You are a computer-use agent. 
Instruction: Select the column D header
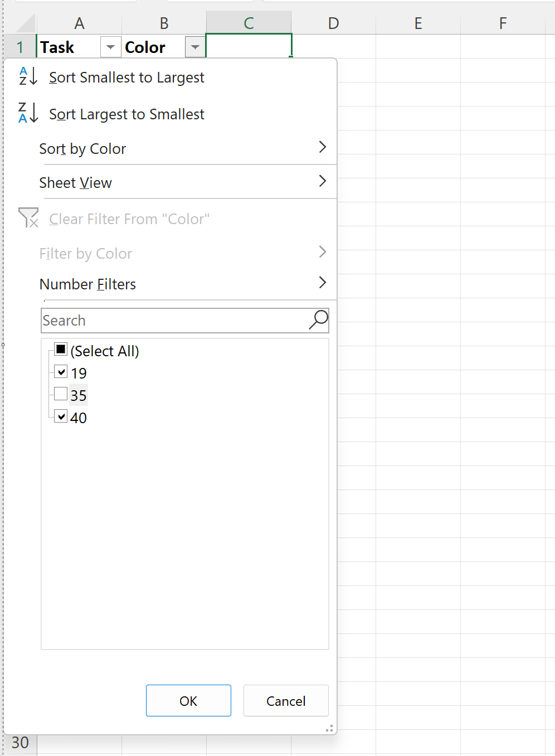pyautogui.click(x=333, y=23)
